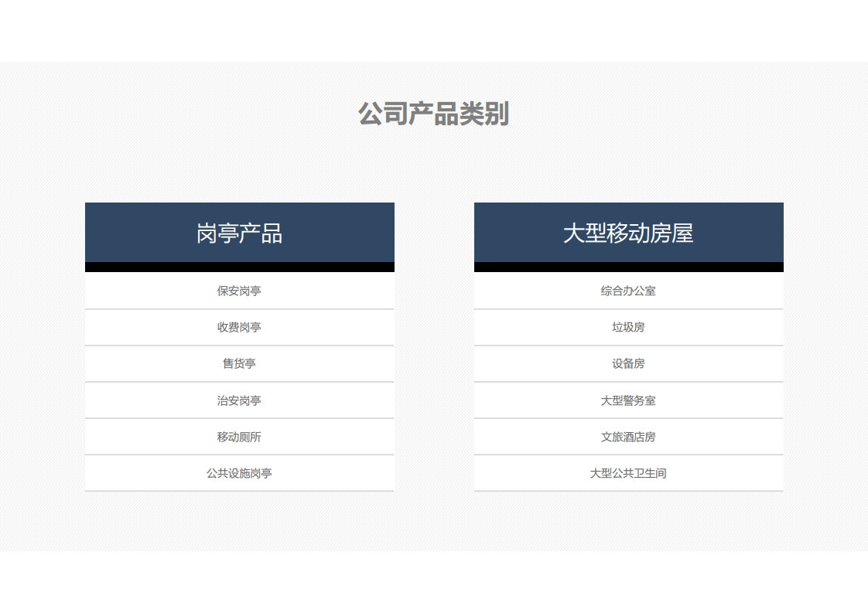Select the 公共设施岗亭 list entry
This screenshot has width=868, height=613.
[239, 473]
